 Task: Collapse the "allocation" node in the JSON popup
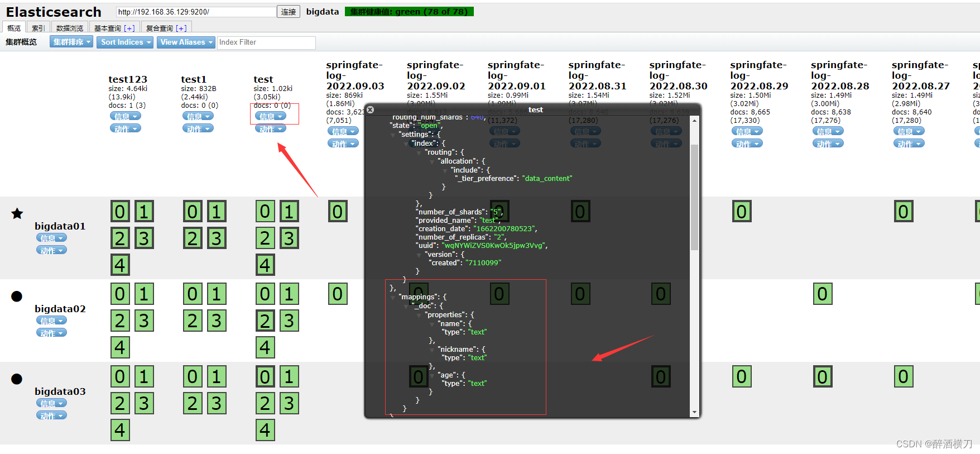click(432, 161)
